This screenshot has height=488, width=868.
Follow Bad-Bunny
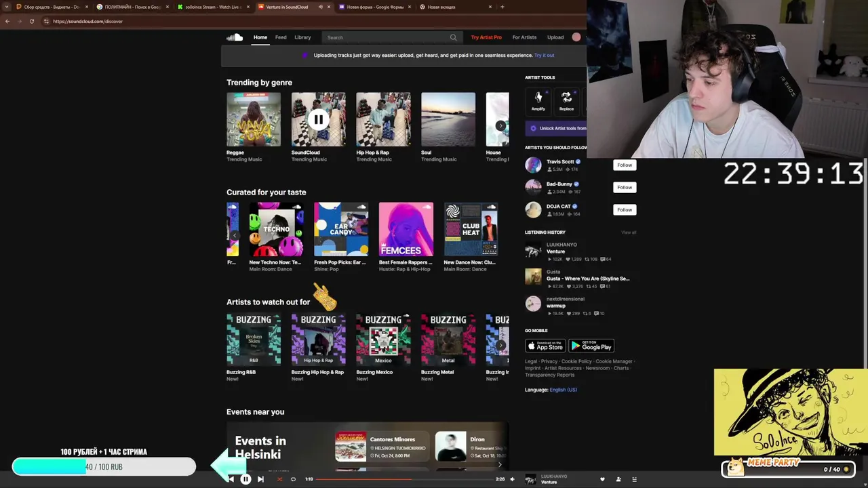coord(625,187)
